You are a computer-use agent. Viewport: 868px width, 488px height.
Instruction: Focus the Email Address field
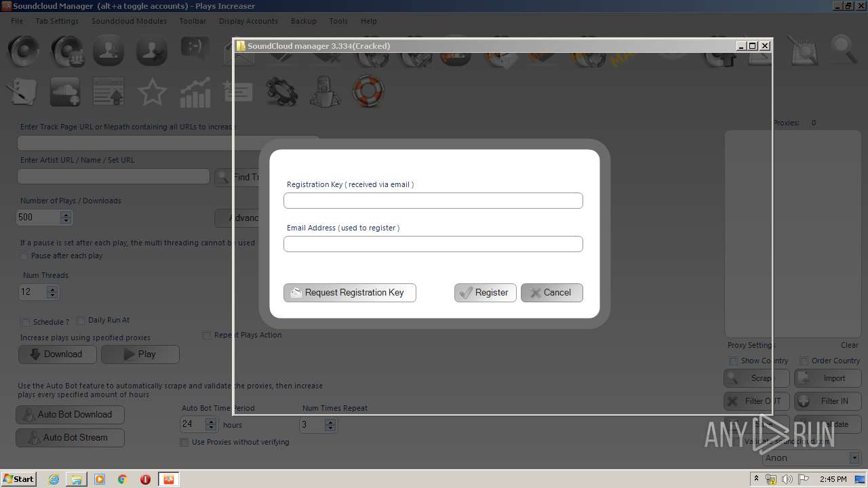tap(433, 244)
